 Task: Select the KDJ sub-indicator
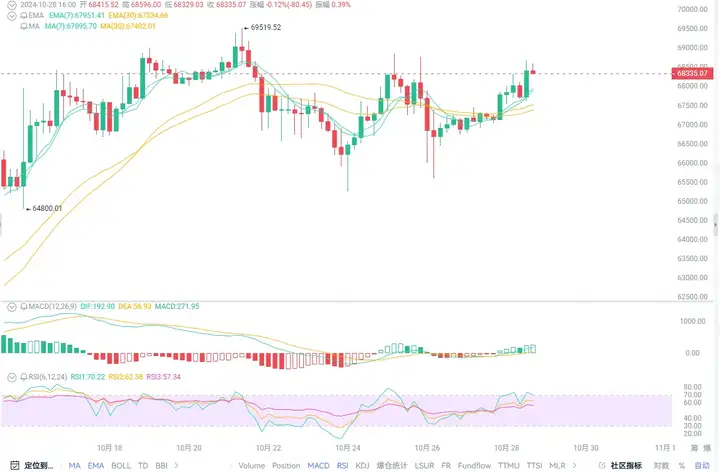(362, 466)
